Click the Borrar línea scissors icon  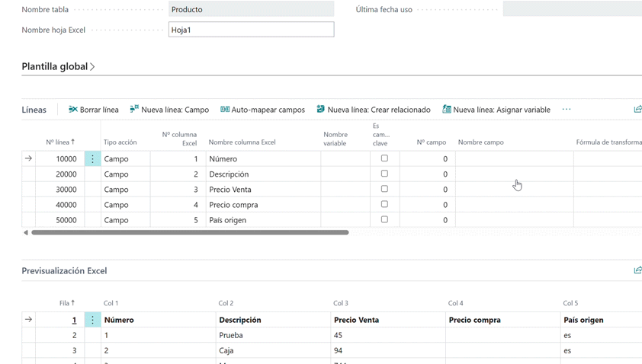(x=73, y=110)
